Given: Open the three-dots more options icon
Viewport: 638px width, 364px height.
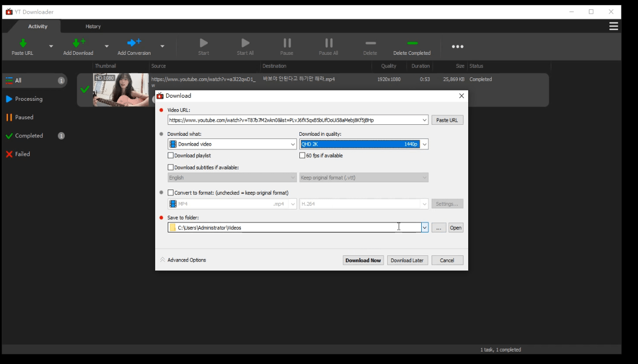Looking at the screenshot, I should 457,47.
